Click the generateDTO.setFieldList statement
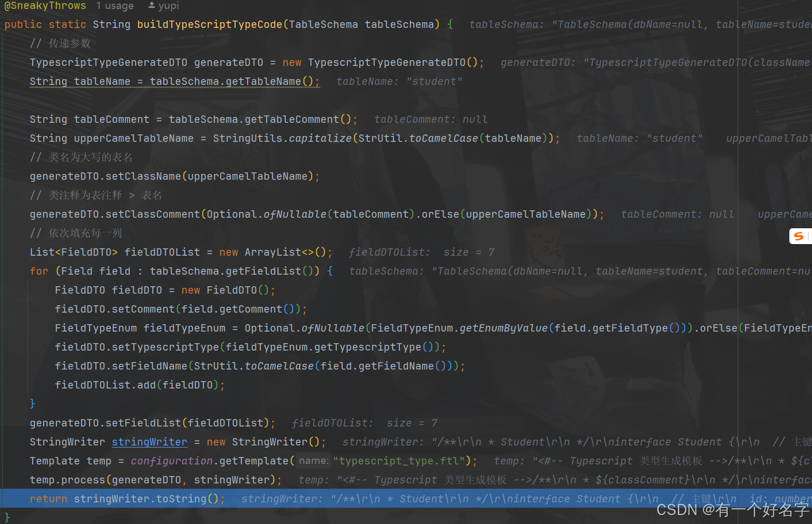812x524 pixels. click(152, 423)
